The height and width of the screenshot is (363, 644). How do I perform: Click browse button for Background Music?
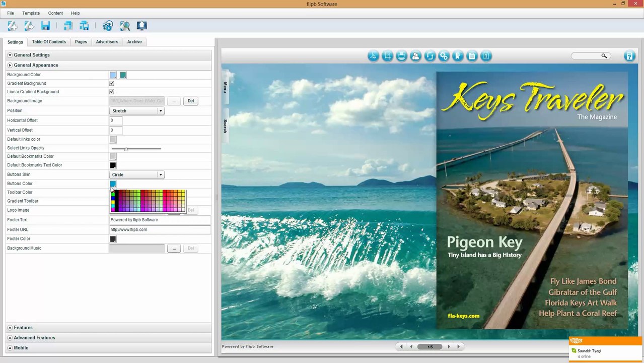pos(174,248)
